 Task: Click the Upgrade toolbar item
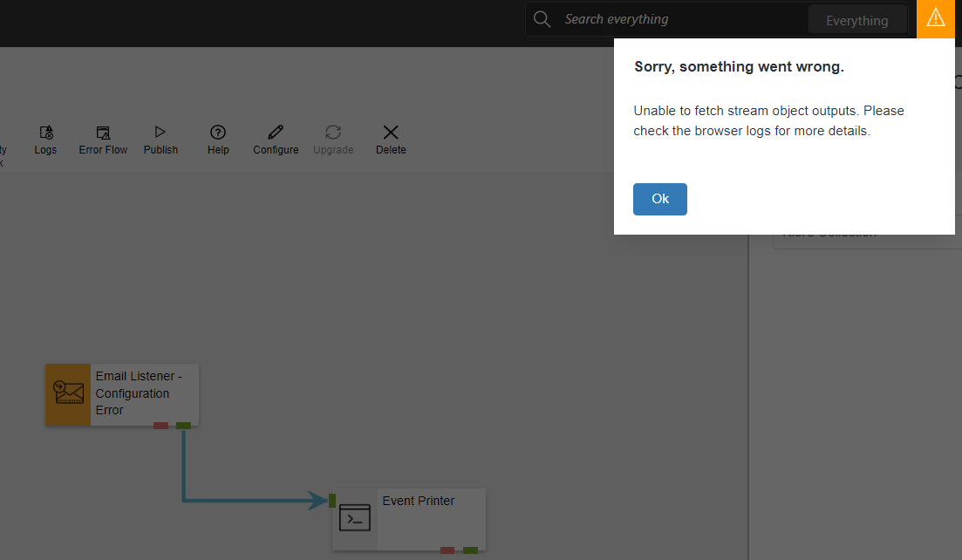332,140
